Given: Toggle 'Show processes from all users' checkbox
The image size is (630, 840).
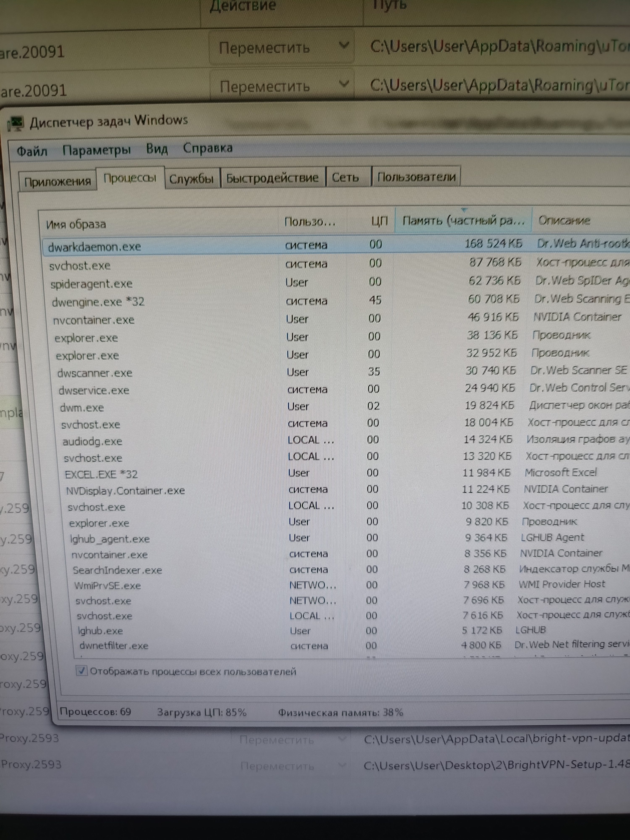Looking at the screenshot, I should pyautogui.click(x=82, y=671).
